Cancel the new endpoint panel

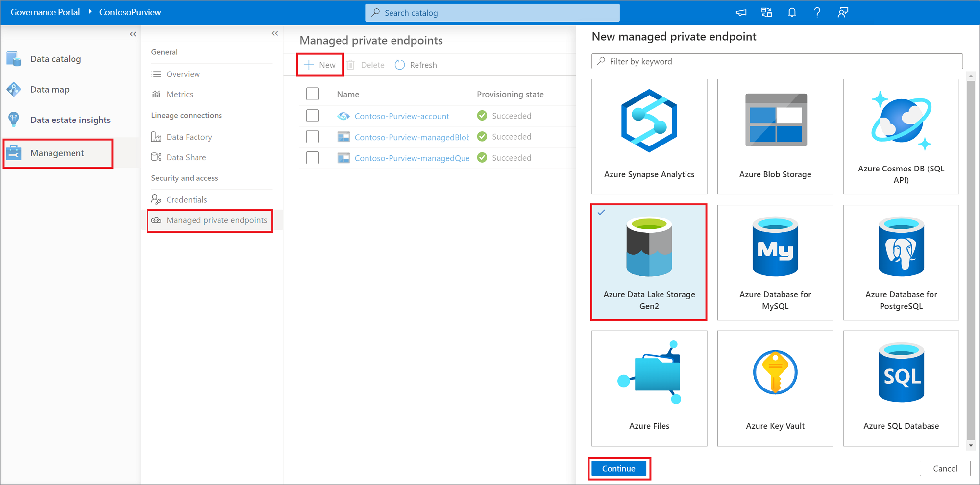pyautogui.click(x=945, y=468)
